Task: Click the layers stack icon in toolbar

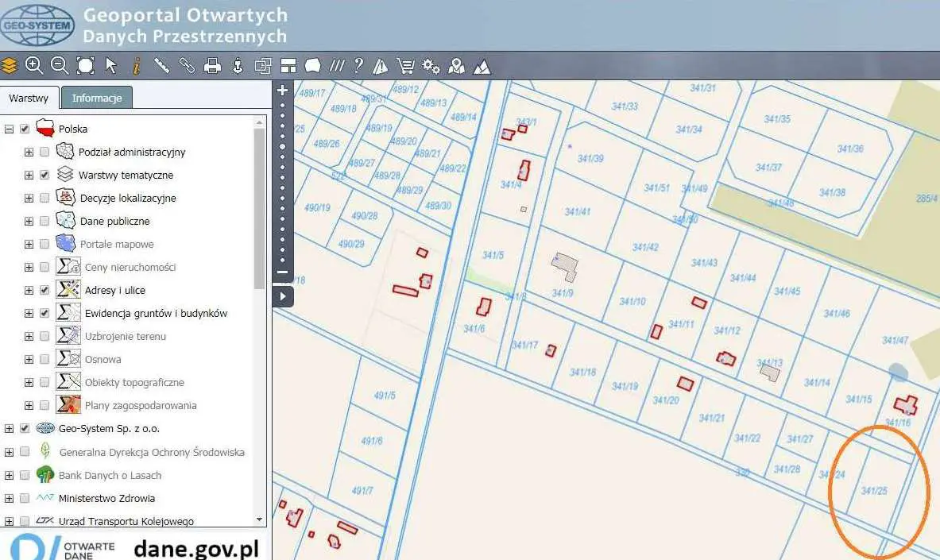Action: pyautogui.click(x=10, y=66)
